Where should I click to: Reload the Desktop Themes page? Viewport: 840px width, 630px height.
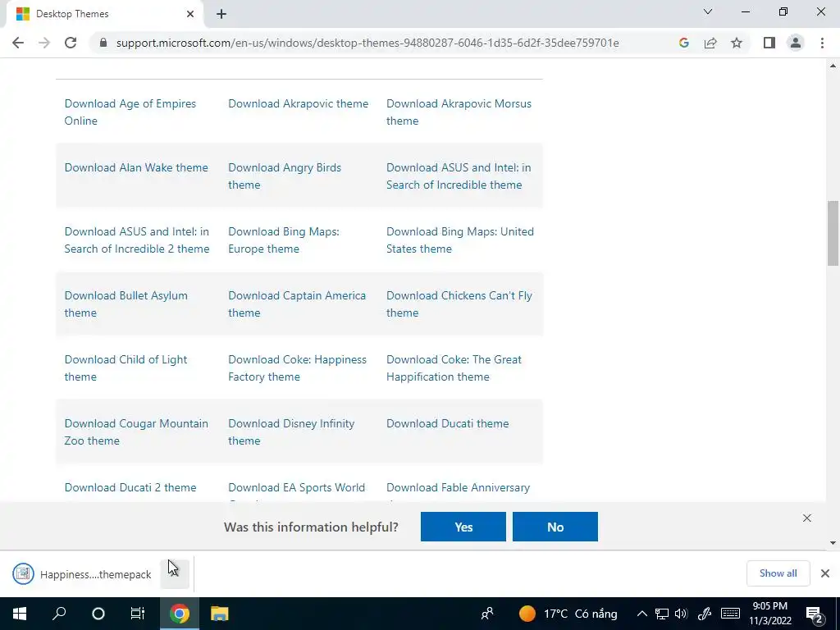(71, 43)
